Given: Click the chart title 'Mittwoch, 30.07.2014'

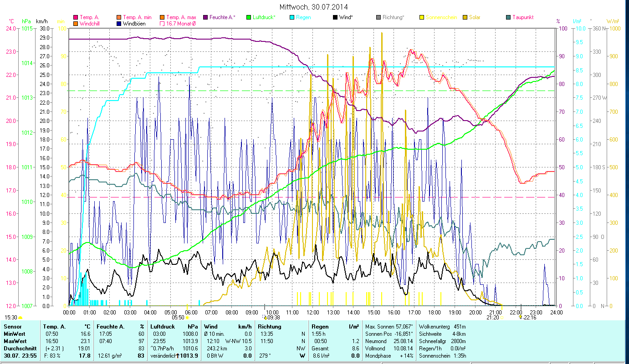Looking at the screenshot, I should pos(314,7).
